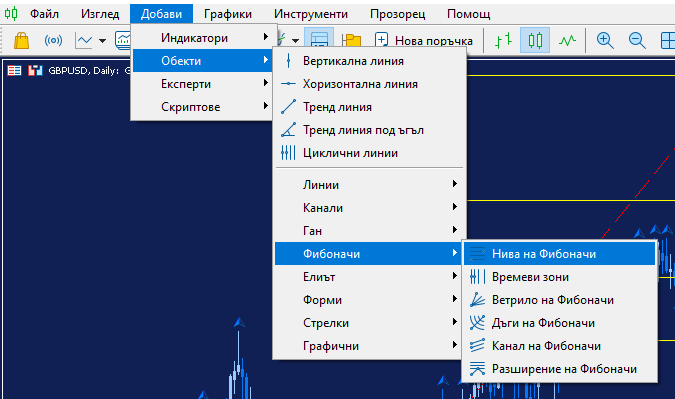Image resolution: width=675 pixels, height=399 pixels.
Task: Select the Обекти submenu entry
Action: click(x=201, y=61)
